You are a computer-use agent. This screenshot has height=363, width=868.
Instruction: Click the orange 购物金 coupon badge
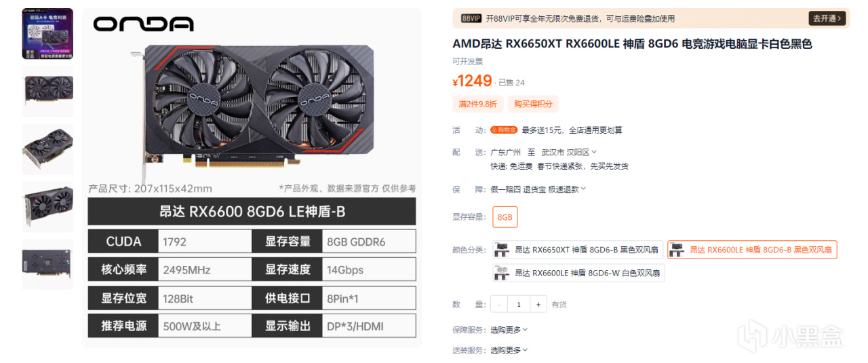(x=504, y=130)
